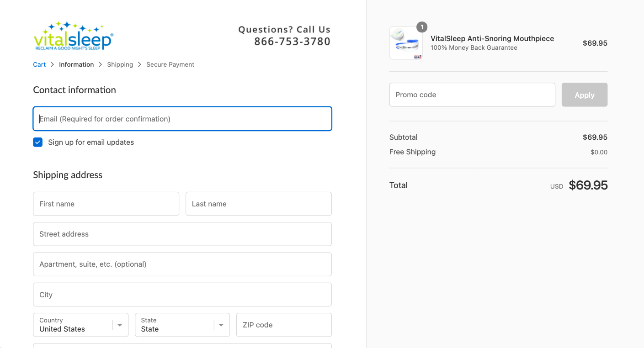644x348 pixels.
Task: Click the Street address field
Action: [x=182, y=234]
